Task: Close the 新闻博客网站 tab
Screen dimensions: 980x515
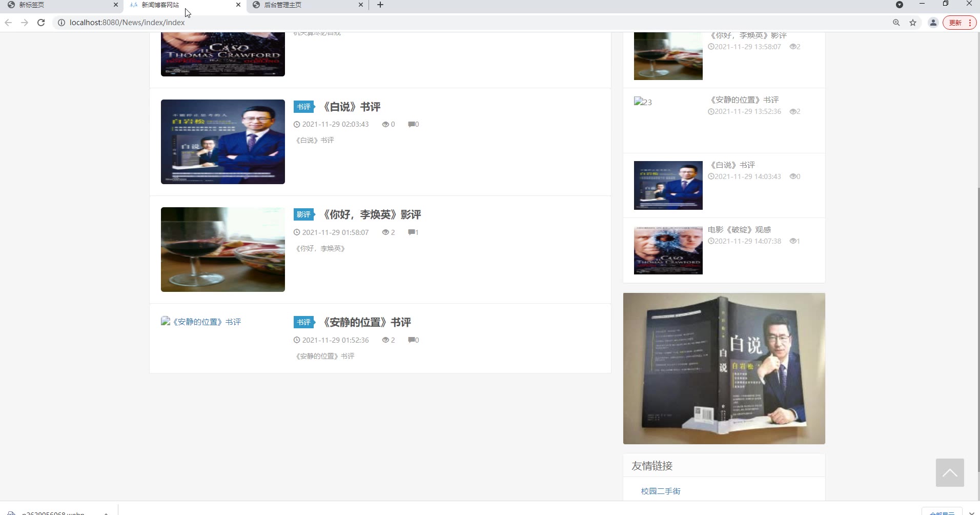Action: 238,5
